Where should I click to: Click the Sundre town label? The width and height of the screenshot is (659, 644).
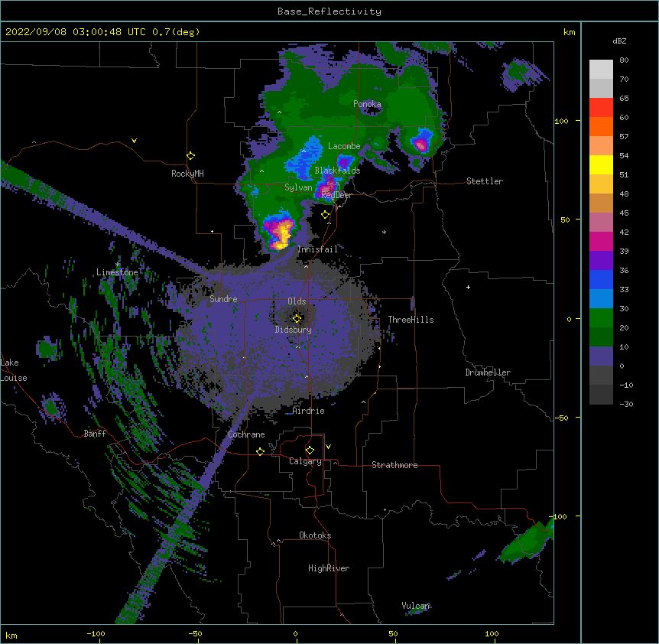click(x=223, y=299)
